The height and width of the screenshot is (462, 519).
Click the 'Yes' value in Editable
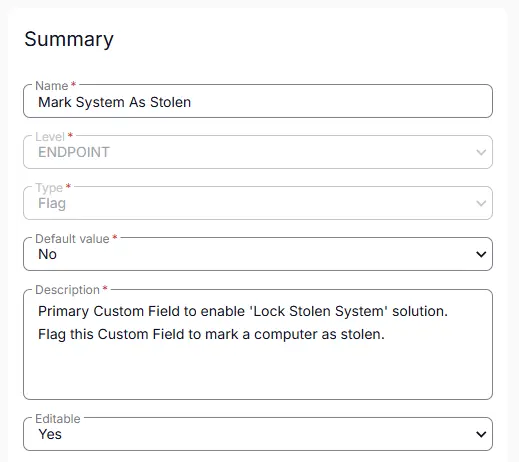[50, 434]
